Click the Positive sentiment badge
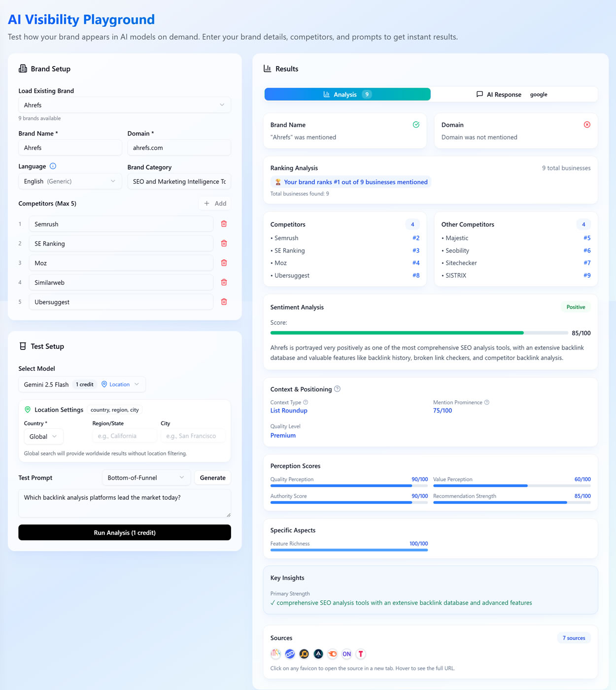616x690 pixels. point(576,307)
